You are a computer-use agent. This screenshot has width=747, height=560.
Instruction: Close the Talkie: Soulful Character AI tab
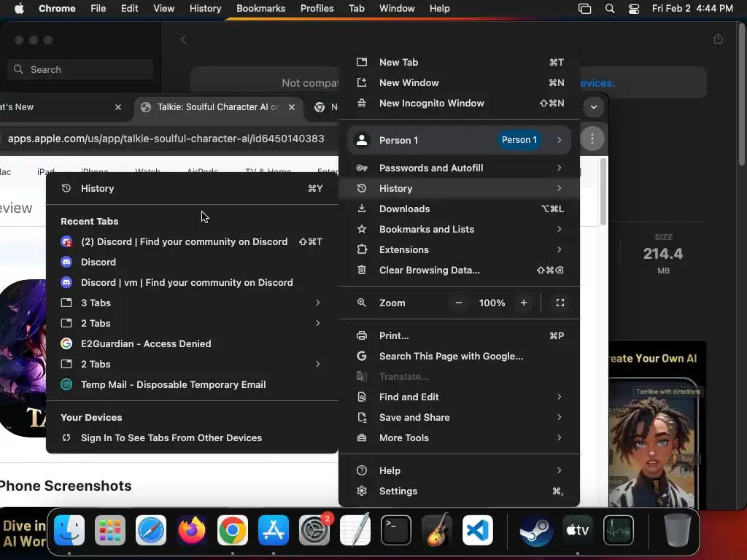pos(292,107)
